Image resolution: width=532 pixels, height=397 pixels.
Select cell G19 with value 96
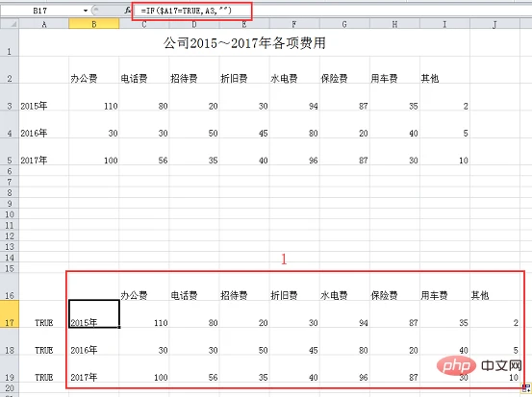tap(344, 369)
